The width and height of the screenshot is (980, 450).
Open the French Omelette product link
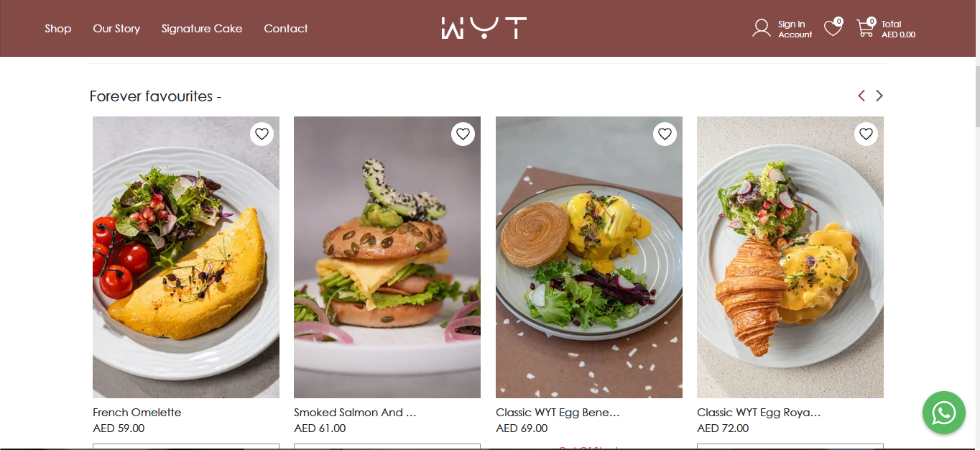click(137, 413)
